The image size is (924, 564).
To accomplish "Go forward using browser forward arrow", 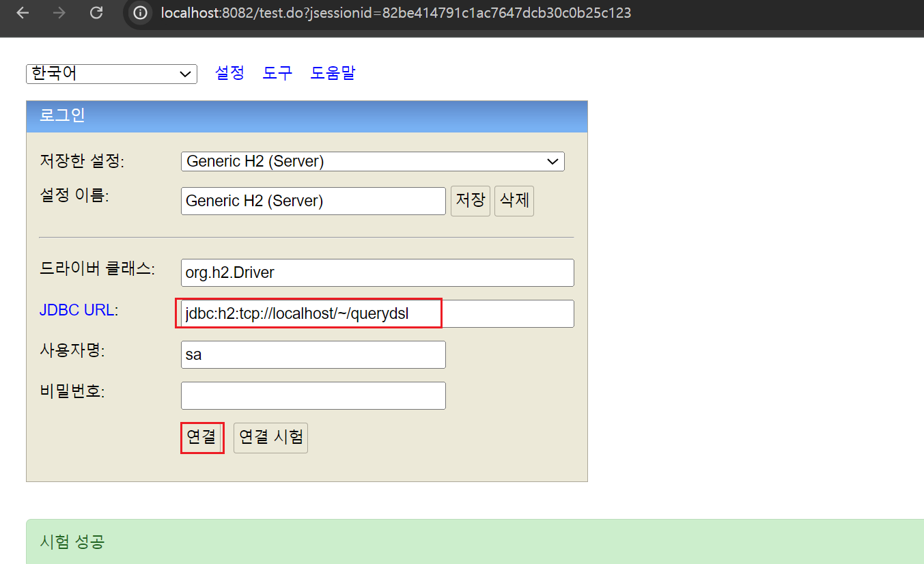I will (59, 13).
